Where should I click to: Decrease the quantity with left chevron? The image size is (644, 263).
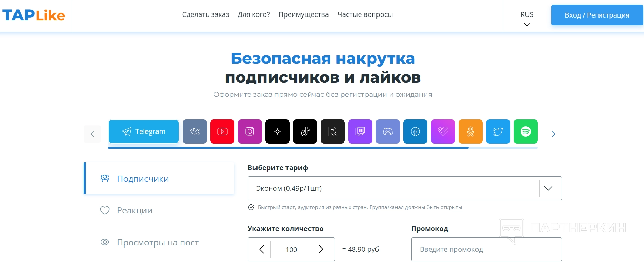(262, 249)
